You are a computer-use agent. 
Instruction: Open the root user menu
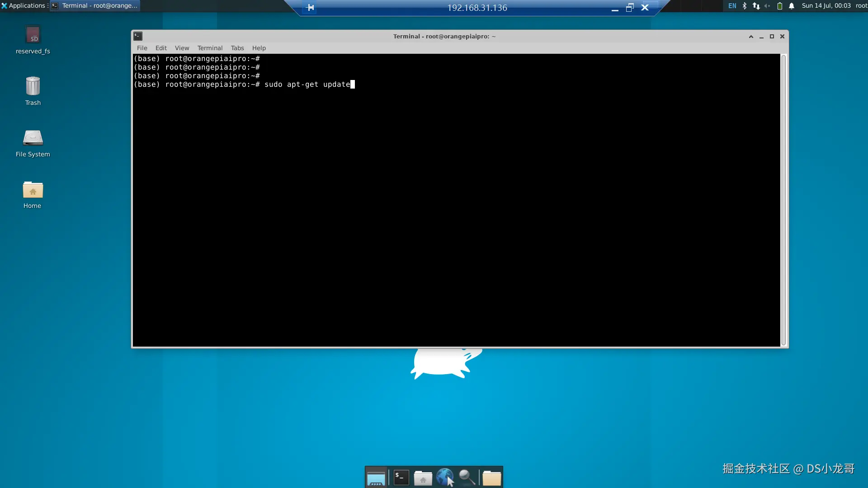pyautogui.click(x=861, y=6)
